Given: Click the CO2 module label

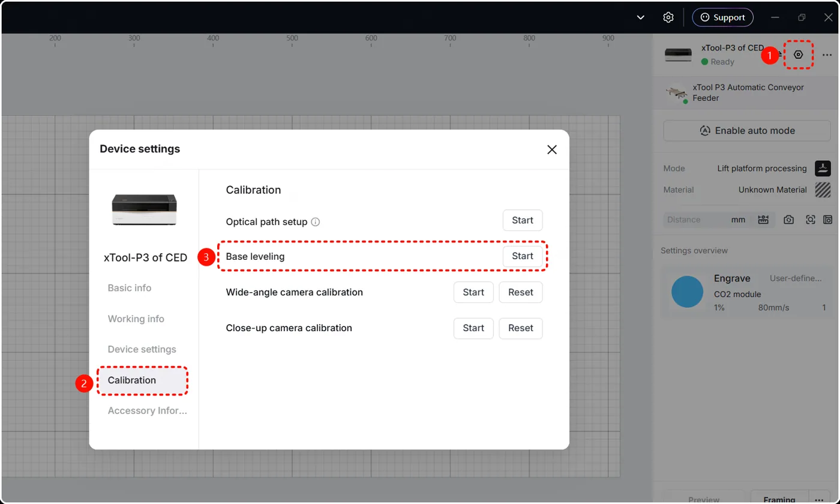Looking at the screenshot, I should pyautogui.click(x=737, y=294).
